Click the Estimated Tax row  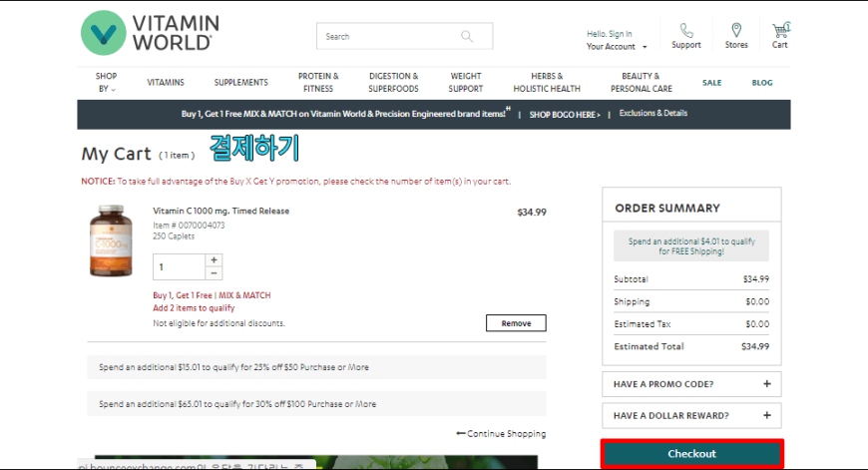pos(691,324)
